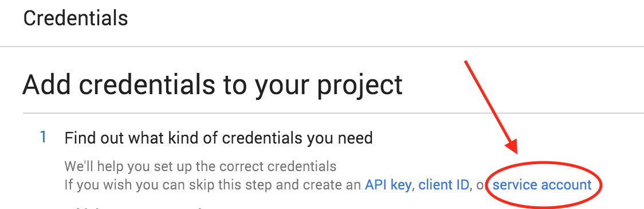Select the Add credentials to your project heading
Viewport: 644px width, 209px height.
[x=213, y=85]
